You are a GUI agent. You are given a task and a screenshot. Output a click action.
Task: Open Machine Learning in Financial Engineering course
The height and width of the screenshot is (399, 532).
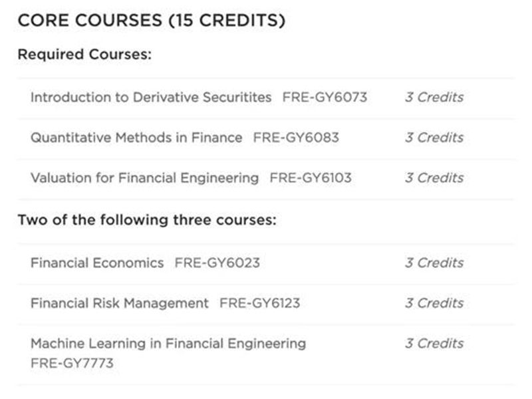pos(168,344)
